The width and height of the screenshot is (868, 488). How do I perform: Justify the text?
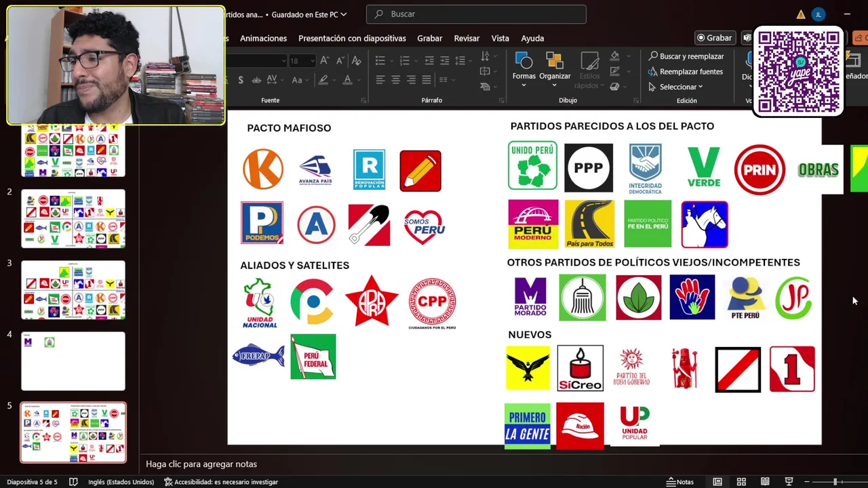point(427,80)
